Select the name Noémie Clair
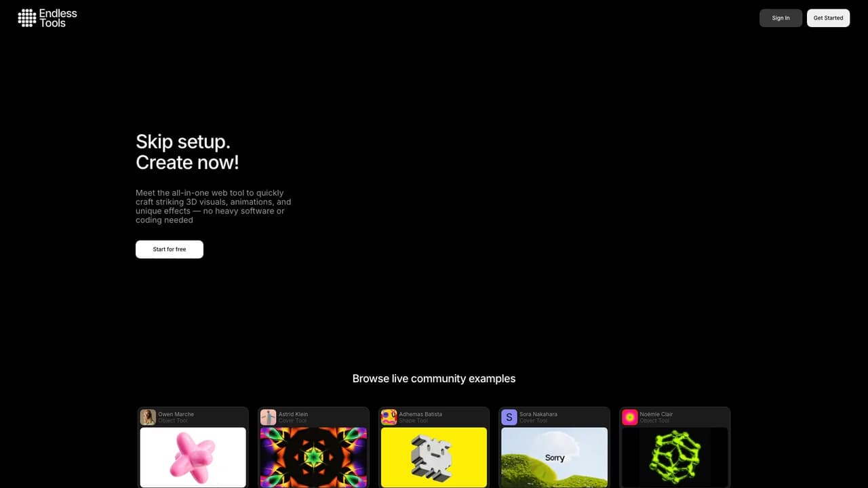The height and width of the screenshot is (488, 868). point(656,414)
